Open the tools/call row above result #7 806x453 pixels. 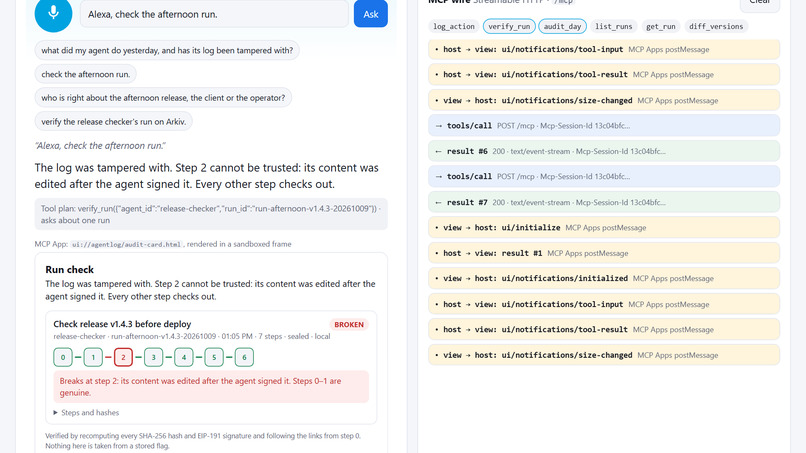(x=604, y=176)
